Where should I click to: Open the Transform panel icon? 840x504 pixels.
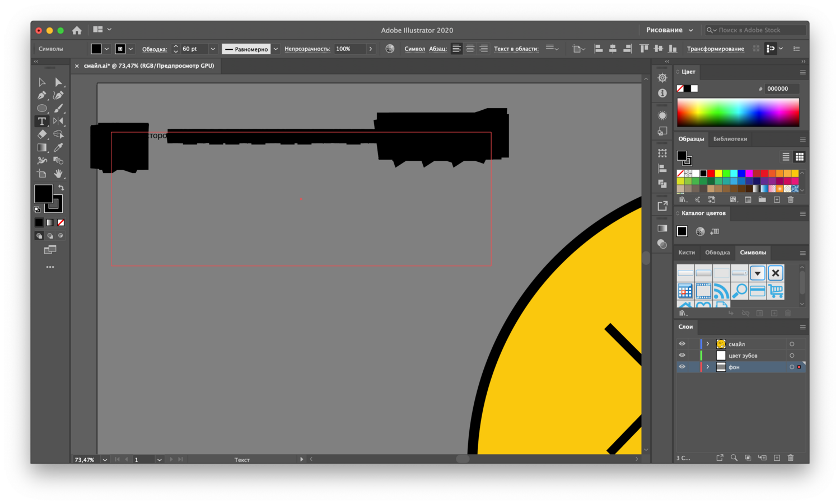[662, 153]
